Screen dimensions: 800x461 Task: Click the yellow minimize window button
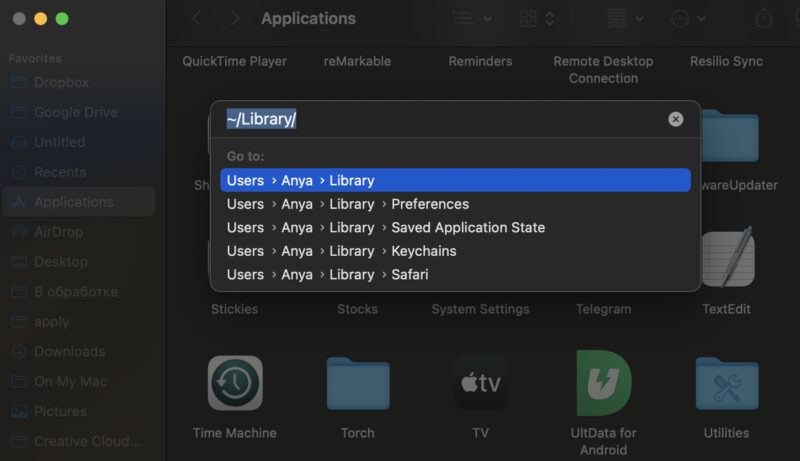[40, 19]
